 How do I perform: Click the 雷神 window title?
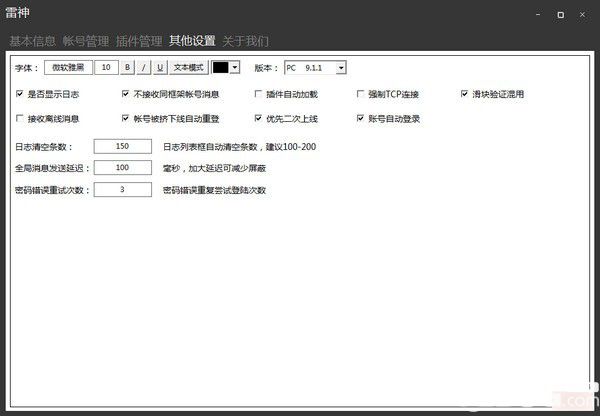[x=17, y=13]
